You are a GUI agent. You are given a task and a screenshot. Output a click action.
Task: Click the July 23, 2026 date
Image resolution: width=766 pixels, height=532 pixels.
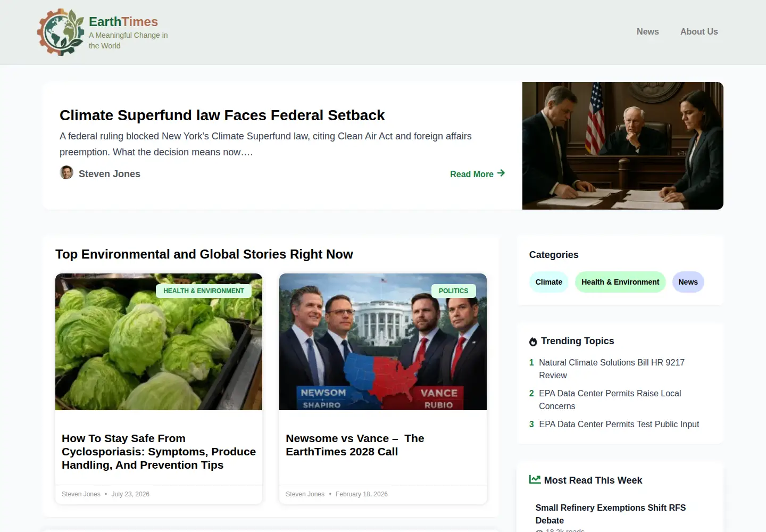[130, 494]
